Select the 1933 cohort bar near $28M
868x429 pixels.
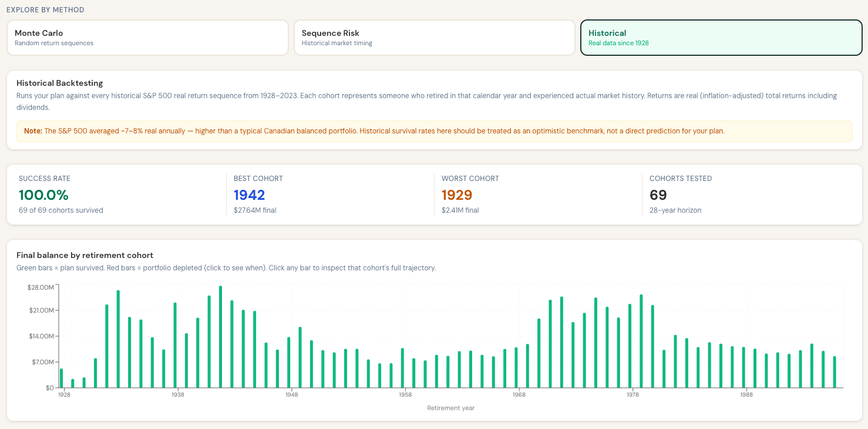click(118, 339)
